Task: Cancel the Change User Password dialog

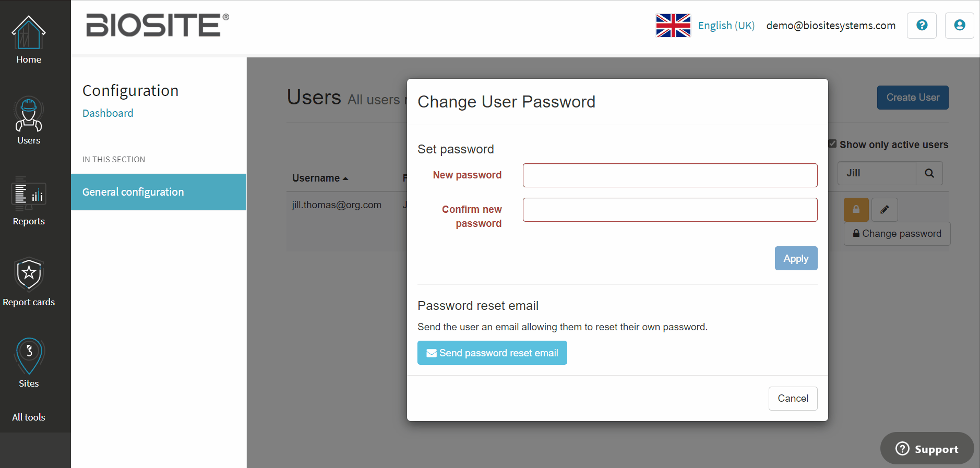Action: click(793, 398)
